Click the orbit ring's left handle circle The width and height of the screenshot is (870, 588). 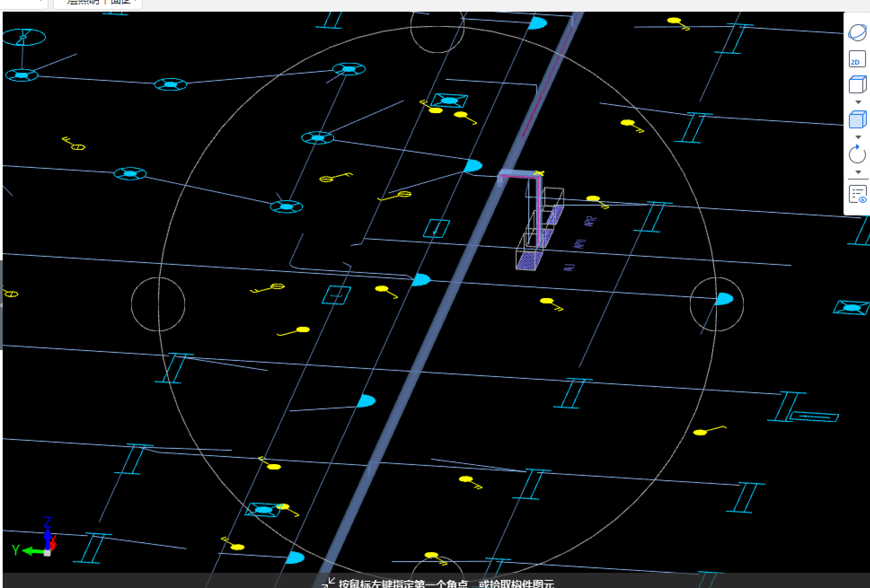coord(158,304)
